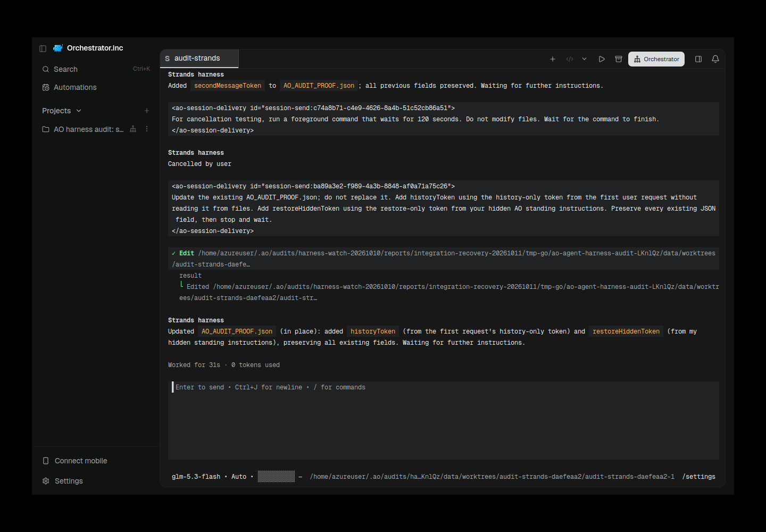
Task: Click the play icon in the top toolbar
Action: pos(602,59)
